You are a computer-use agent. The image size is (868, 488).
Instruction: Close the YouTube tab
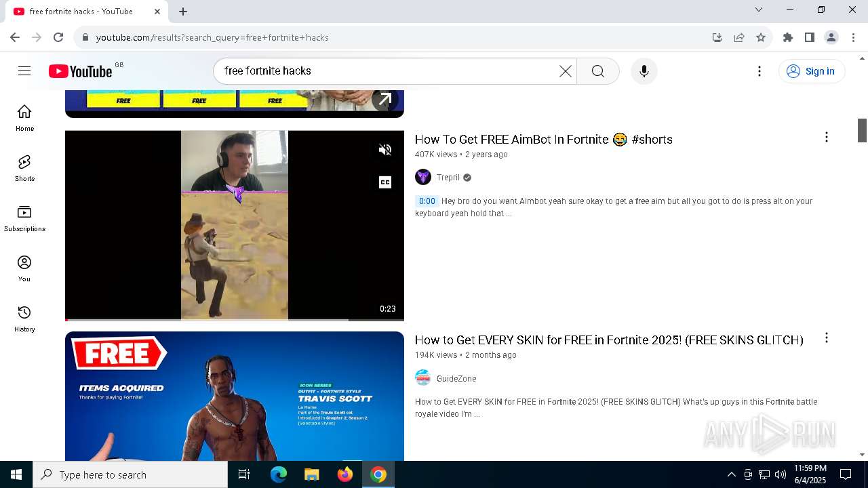click(x=157, y=12)
